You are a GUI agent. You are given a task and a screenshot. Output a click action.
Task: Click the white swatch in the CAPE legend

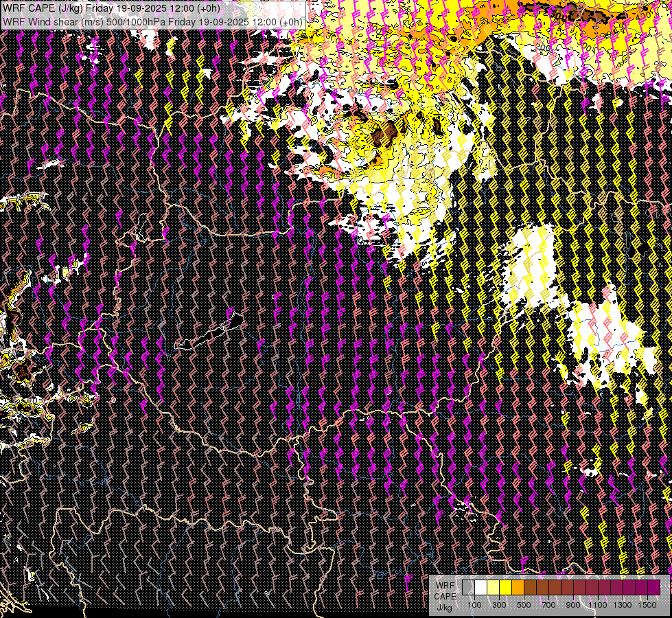(x=481, y=588)
